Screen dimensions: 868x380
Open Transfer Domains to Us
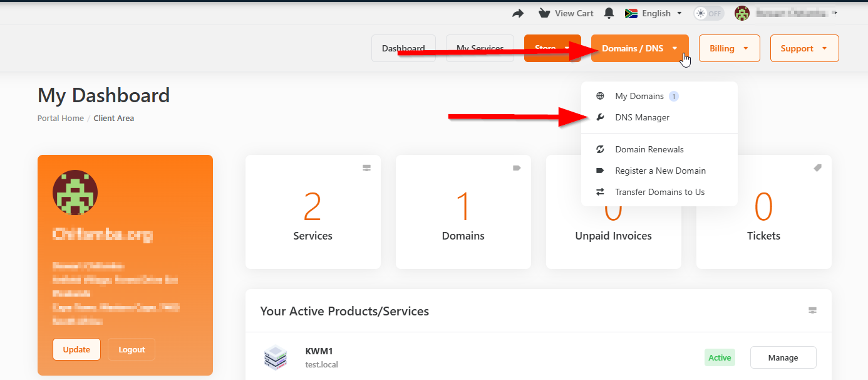click(659, 192)
